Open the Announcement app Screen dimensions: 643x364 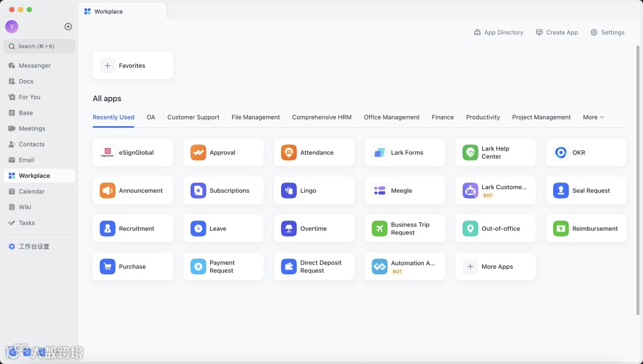tap(132, 190)
